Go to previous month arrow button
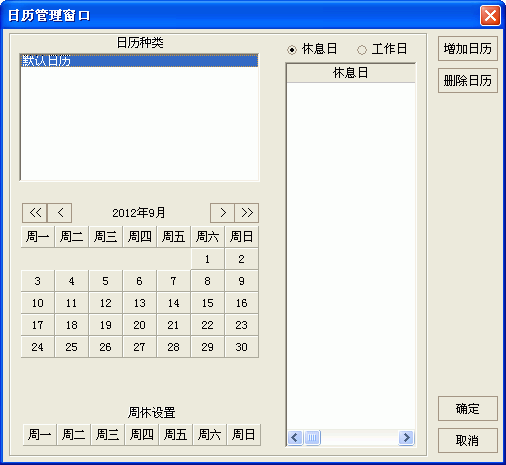506x465 pixels. point(60,213)
